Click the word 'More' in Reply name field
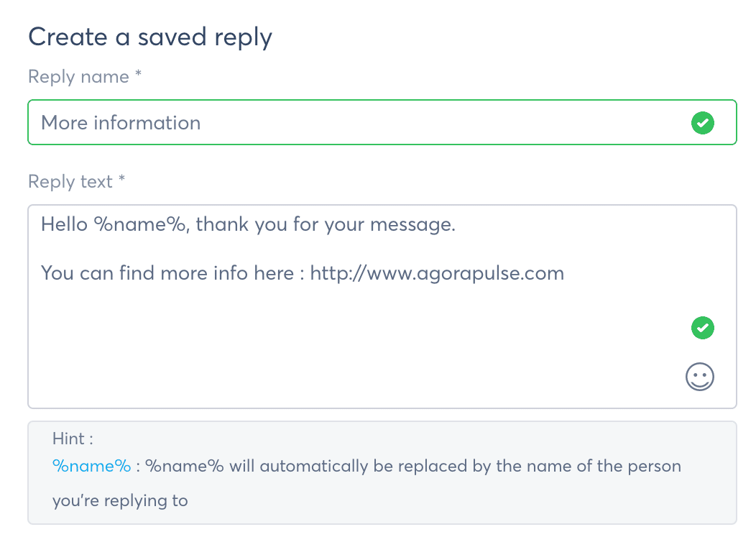756x555 pixels. click(x=64, y=122)
